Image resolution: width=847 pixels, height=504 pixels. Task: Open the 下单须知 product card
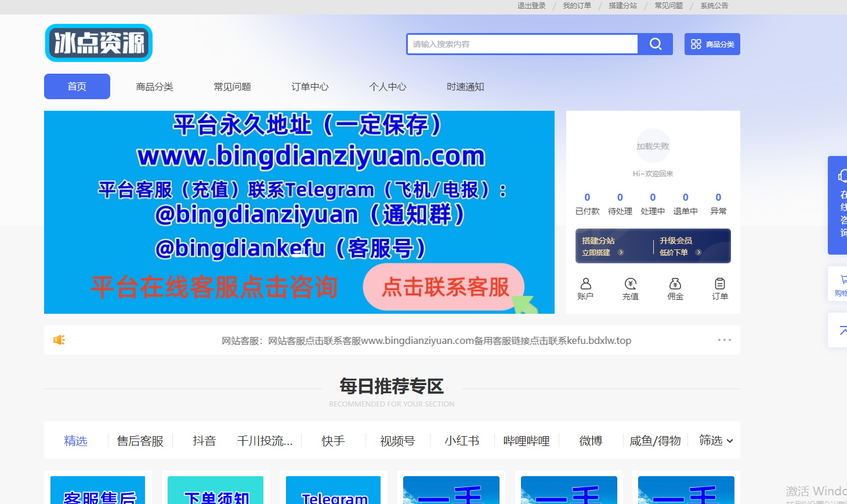(x=216, y=487)
